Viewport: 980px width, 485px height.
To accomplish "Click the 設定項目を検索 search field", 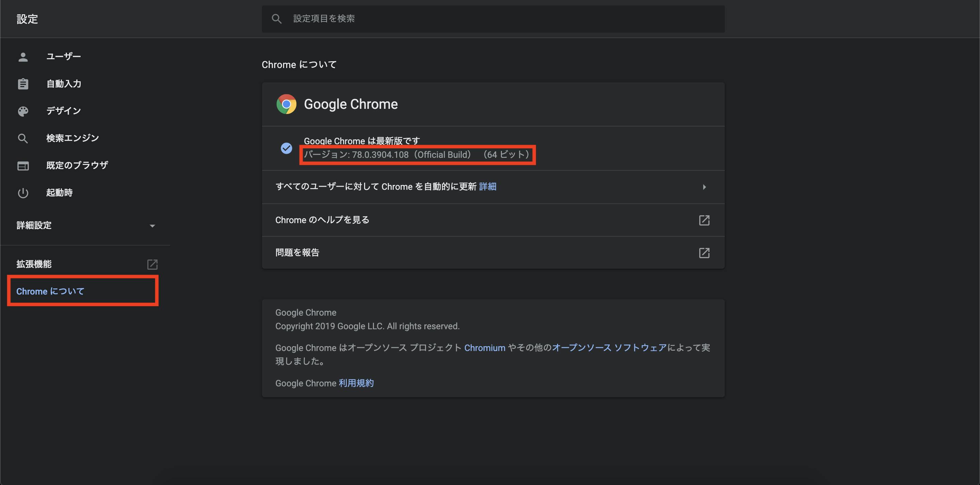I will (419, 19).
